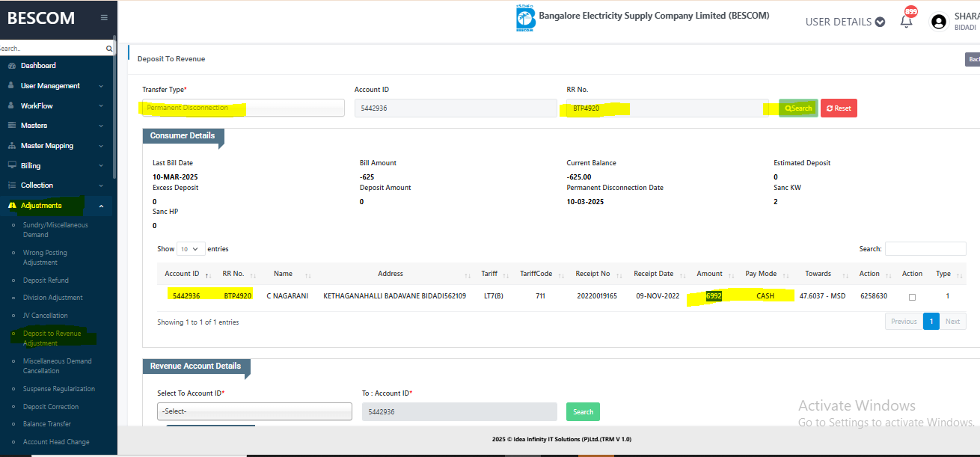Click the Adjustments warning-triangle icon
The height and width of the screenshot is (457, 980).
[12, 206]
